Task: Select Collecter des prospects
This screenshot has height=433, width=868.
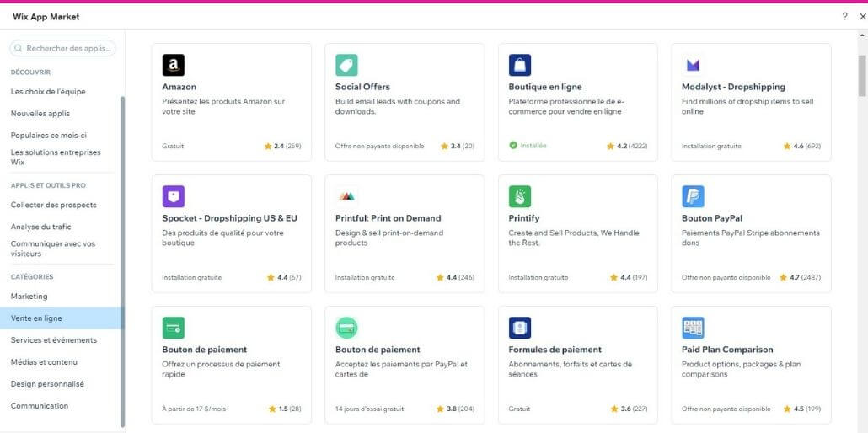Action: coord(54,205)
